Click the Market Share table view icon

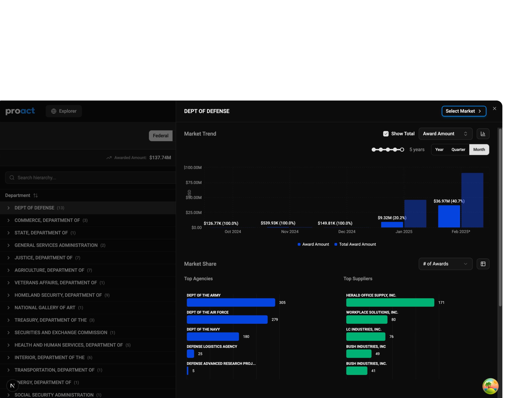click(x=483, y=264)
